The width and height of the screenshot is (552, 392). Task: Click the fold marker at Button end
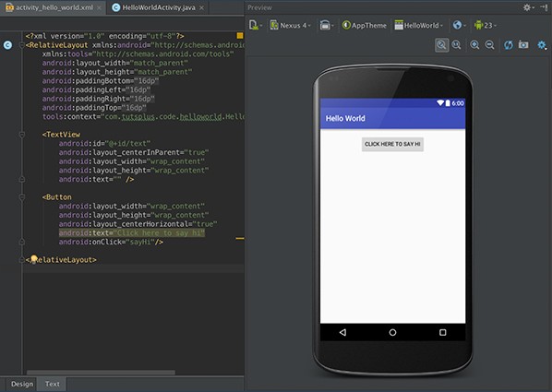[22, 242]
